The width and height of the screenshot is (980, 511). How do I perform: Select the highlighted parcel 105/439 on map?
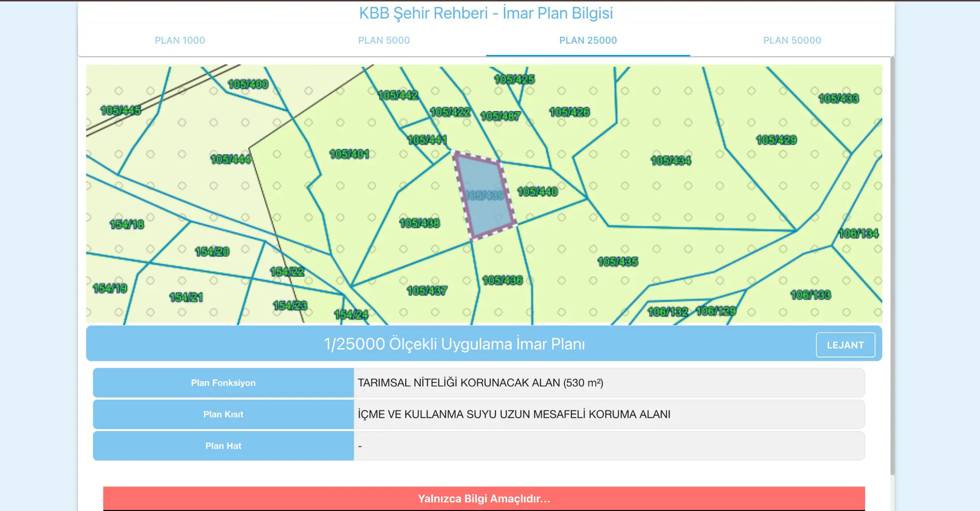[485, 196]
